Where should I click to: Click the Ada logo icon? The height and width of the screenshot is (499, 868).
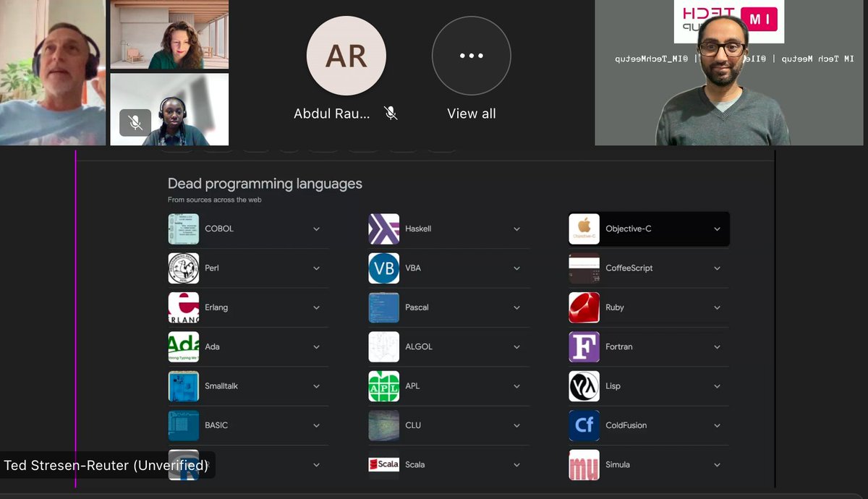(184, 346)
